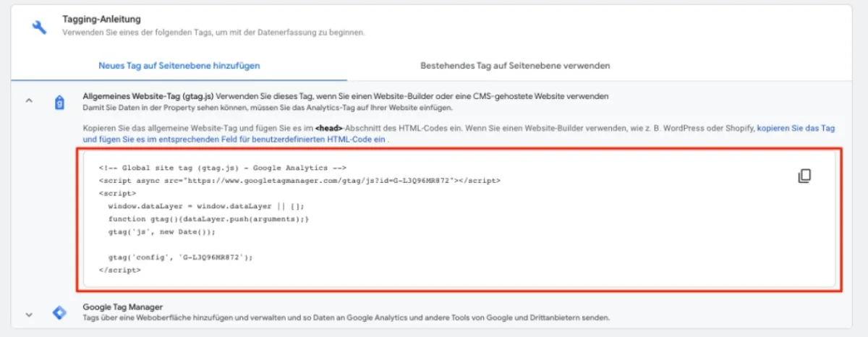Copy the gtag.js code snippet
Image resolution: width=868 pixels, height=337 pixels.
tap(804, 176)
